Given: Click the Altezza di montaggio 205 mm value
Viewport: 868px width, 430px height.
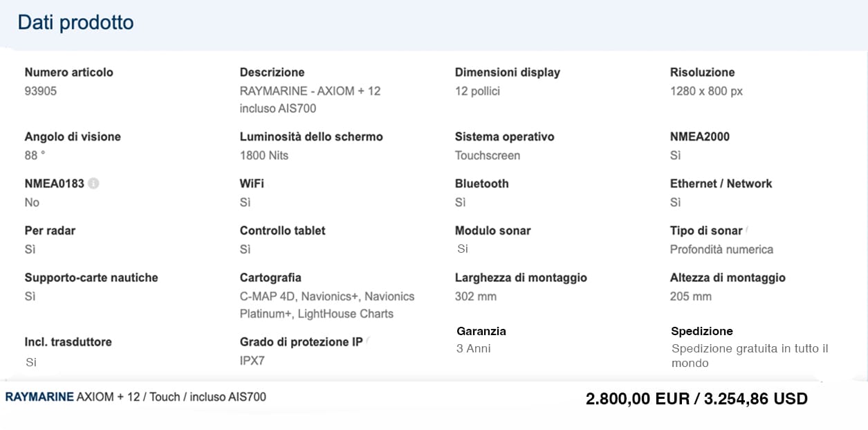Looking at the screenshot, I should (x=690, y=296).
